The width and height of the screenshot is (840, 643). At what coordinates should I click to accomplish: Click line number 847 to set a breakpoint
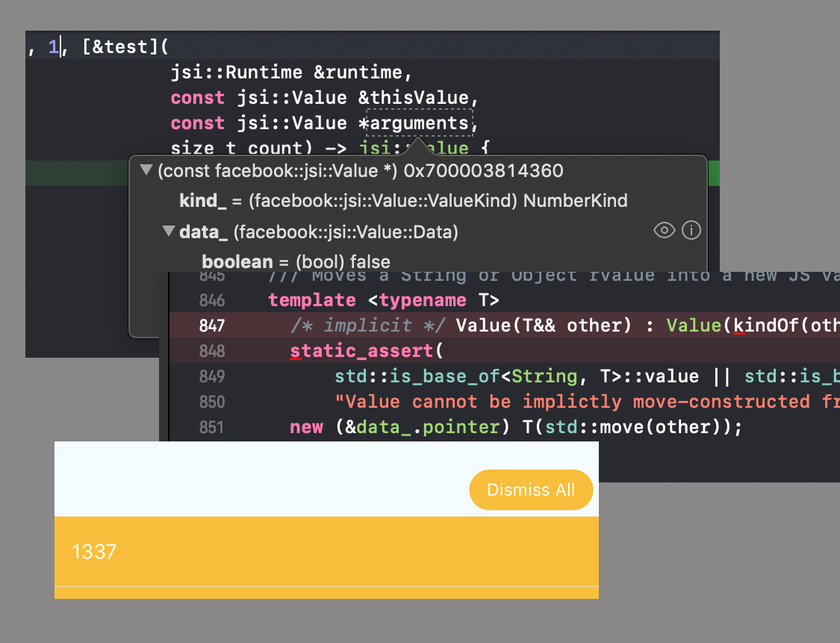(x=213, y=326)
